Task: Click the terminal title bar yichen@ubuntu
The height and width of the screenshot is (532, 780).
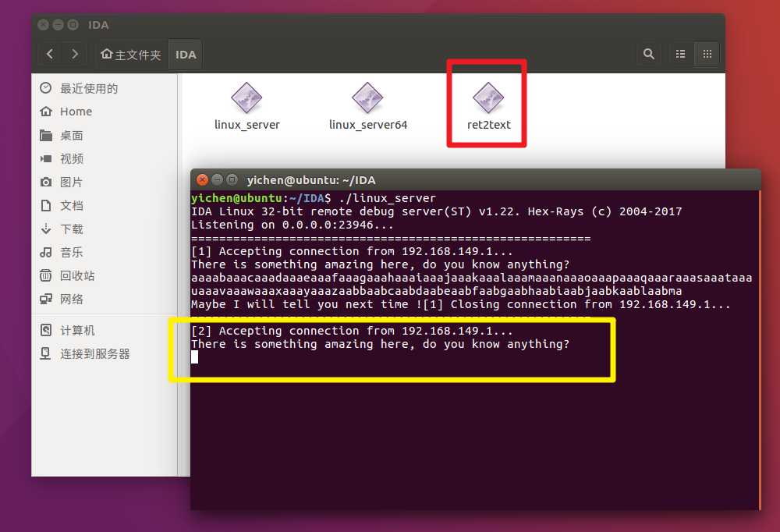Action: tap(311, 180)
